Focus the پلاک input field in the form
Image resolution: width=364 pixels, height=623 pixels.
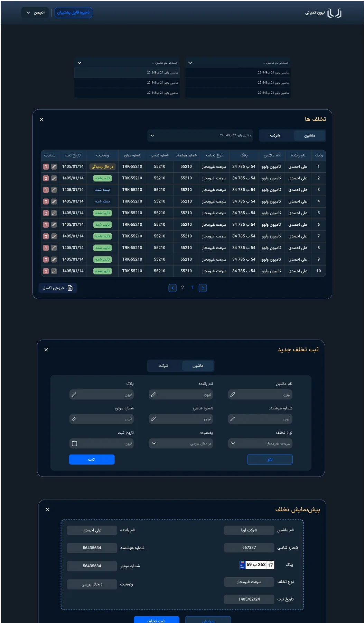pos(102,395)
